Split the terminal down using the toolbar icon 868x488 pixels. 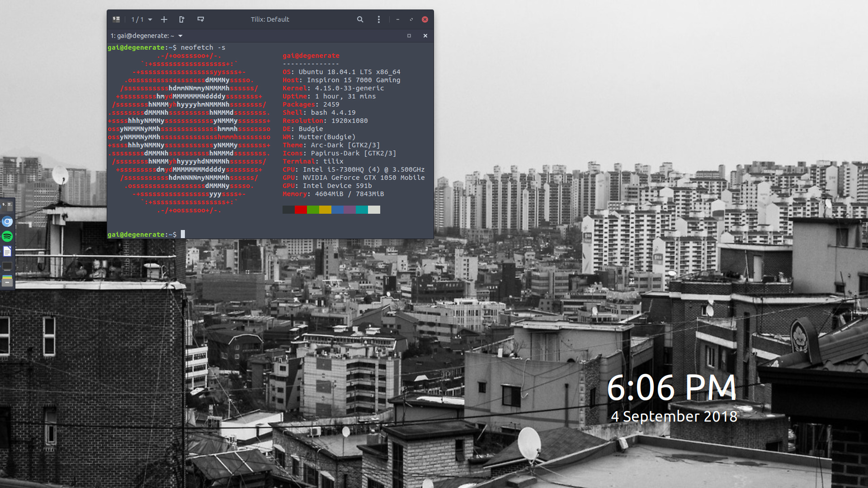coord(201,19)
